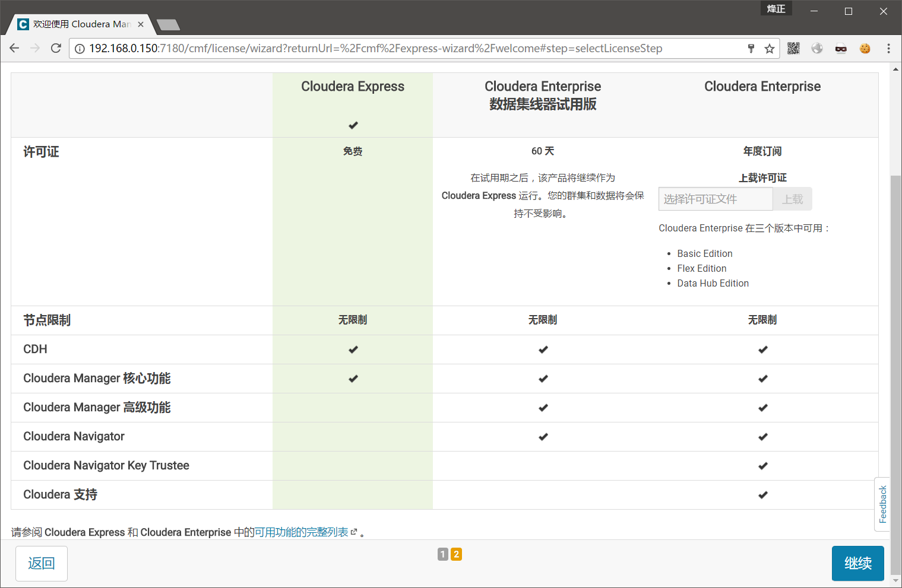Click the license file selection field
The height and width of the screenshot is (588, 902).
(x=716, y=199)
